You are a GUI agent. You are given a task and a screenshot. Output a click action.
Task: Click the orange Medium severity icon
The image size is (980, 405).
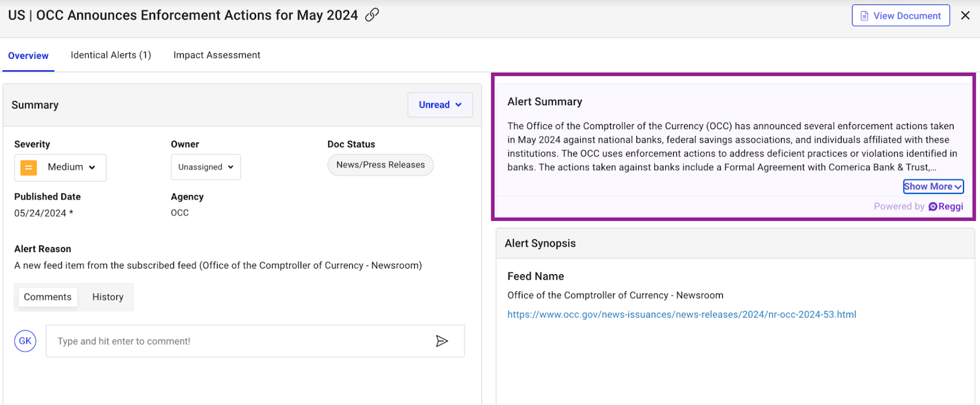29,168
